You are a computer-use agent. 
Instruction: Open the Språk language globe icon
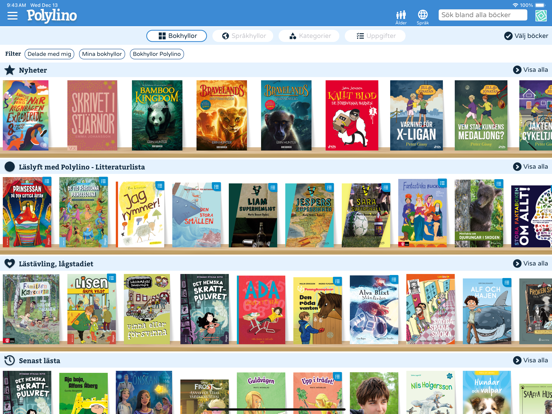422,17
